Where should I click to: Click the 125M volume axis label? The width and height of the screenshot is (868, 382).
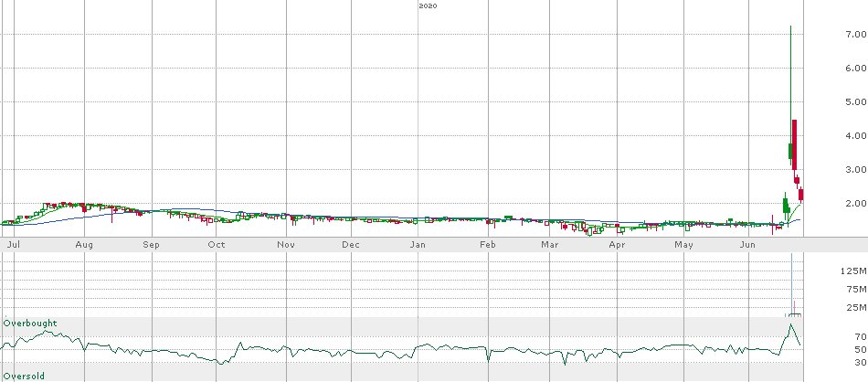tap(853, 271)
